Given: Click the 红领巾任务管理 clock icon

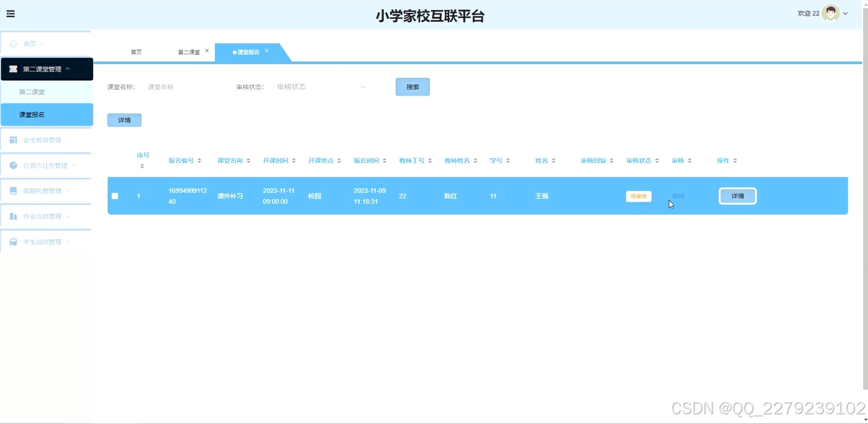Looking at the screenshot, I should point(13,165).
